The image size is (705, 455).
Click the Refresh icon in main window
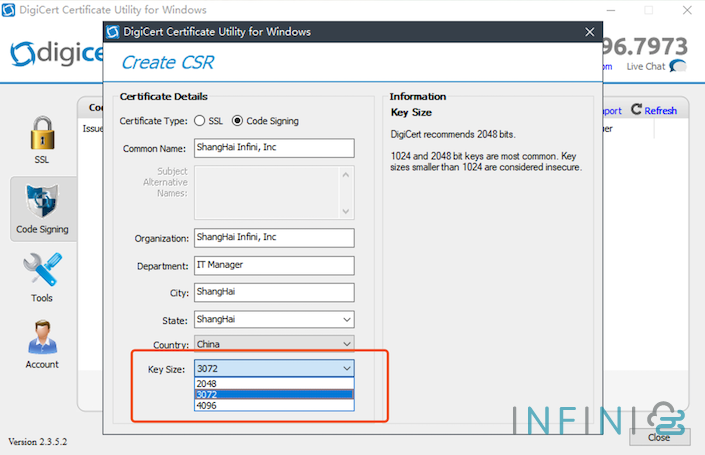click(x=636, y=109)
